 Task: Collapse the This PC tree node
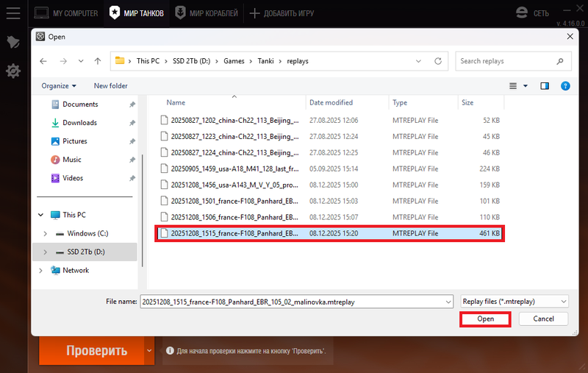coord(41,215)
